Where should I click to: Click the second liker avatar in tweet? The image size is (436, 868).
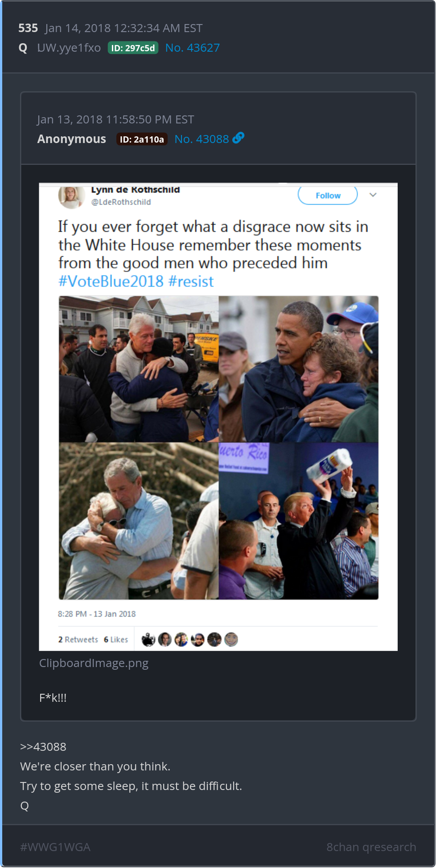click(165, 640)
